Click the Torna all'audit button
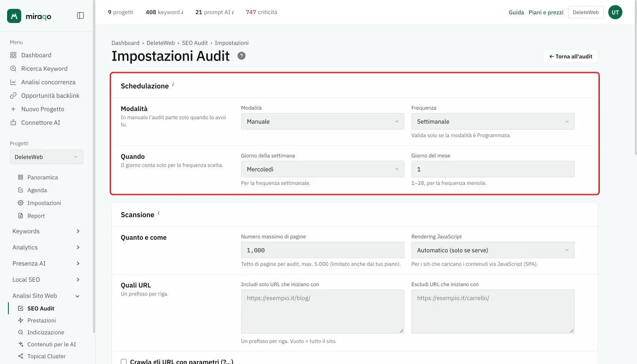 [x=571, y=57]
